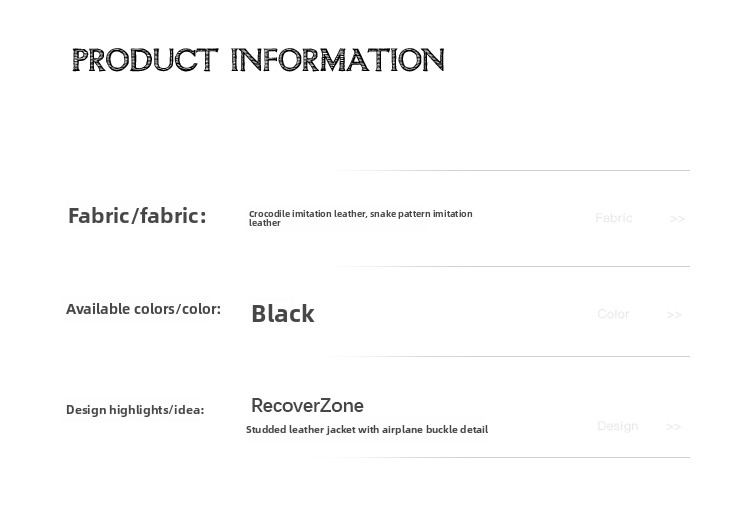Click the Crocodile imitation leather text
This screenshot has height=510, width=750.
307,214
